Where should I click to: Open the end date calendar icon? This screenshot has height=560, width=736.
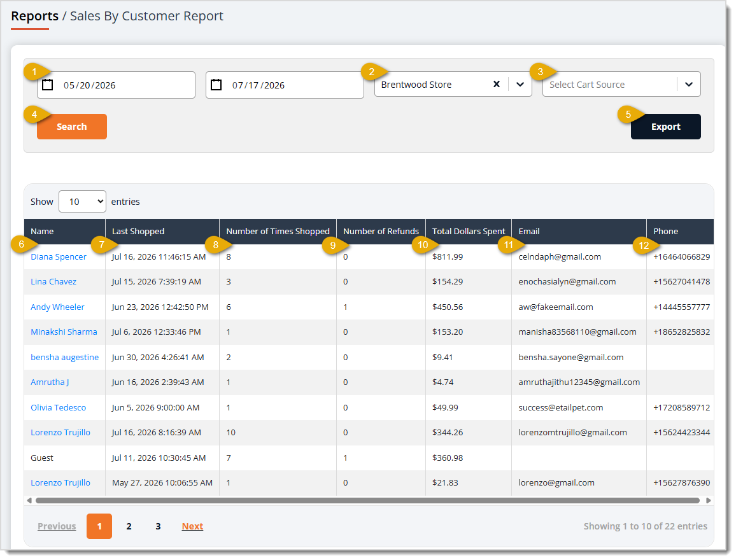(x=216, y=85)
